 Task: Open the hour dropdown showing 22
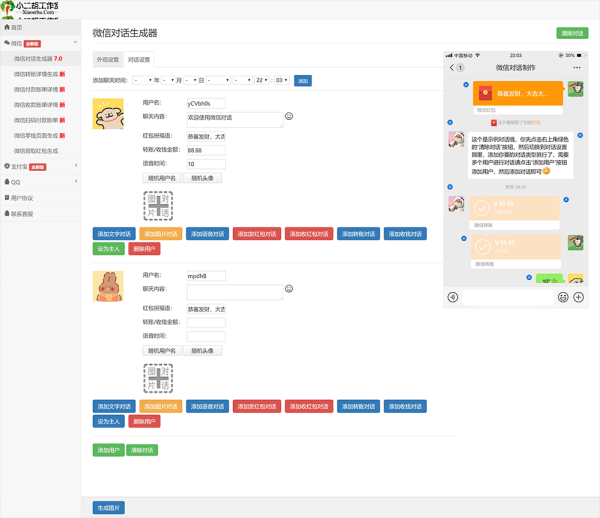tap(262, 80)
